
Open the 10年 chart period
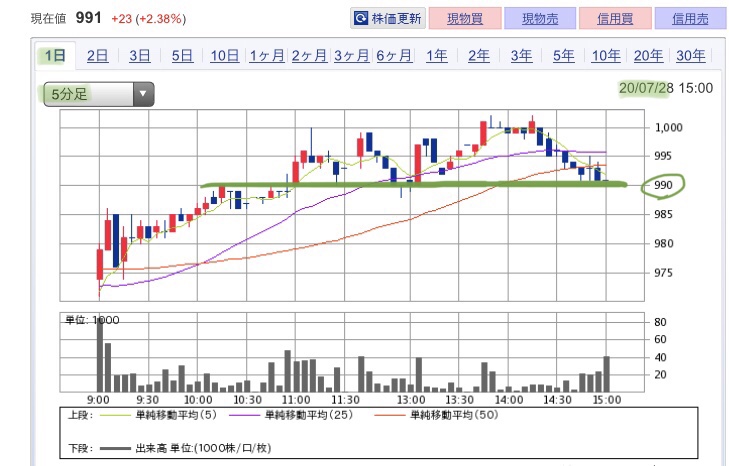pyautogui.click(x=606, y=56)
